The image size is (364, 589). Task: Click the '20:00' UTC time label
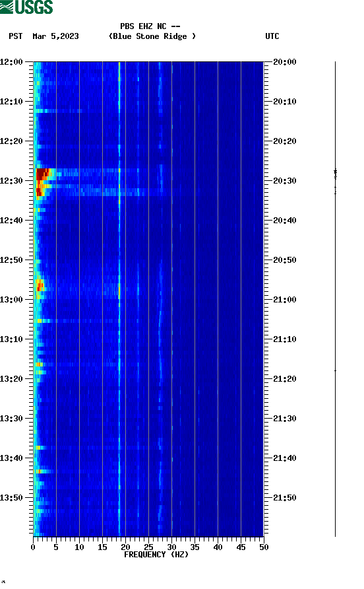[284, 62]
